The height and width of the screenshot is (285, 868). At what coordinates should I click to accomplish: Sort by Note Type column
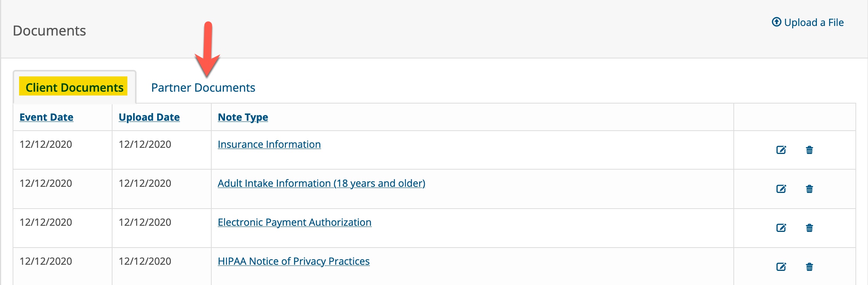click(x=243, y=117)
